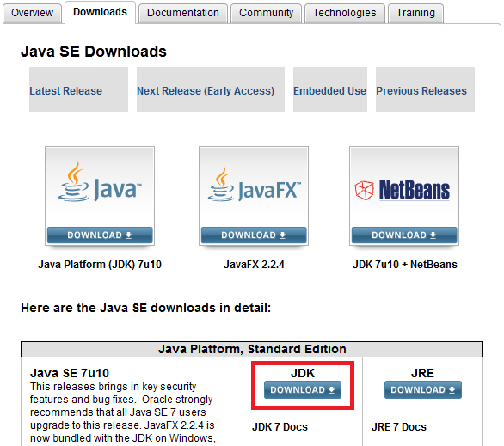Visit the Previous Releases link
This screenshot has height=446, width=504.
click(421, 91)
